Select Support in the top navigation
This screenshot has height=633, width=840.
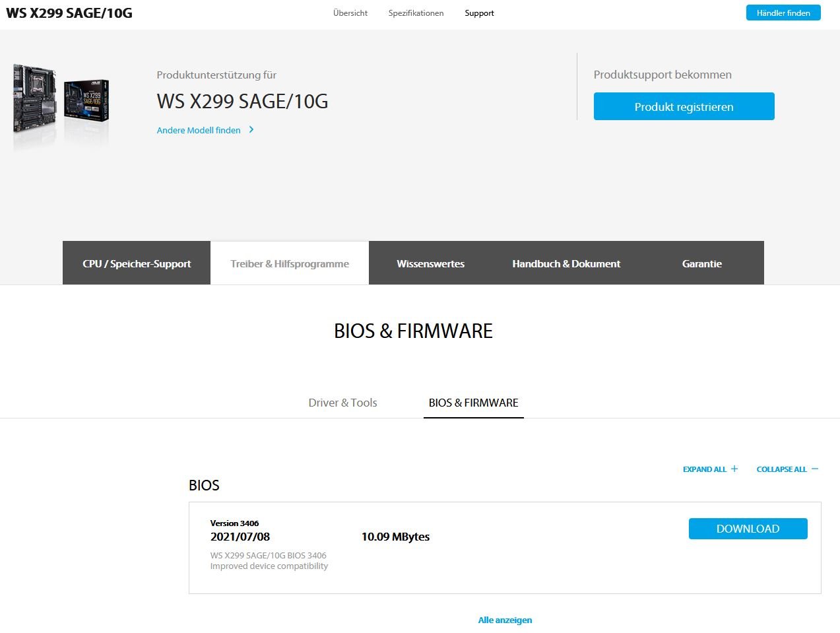479,13
